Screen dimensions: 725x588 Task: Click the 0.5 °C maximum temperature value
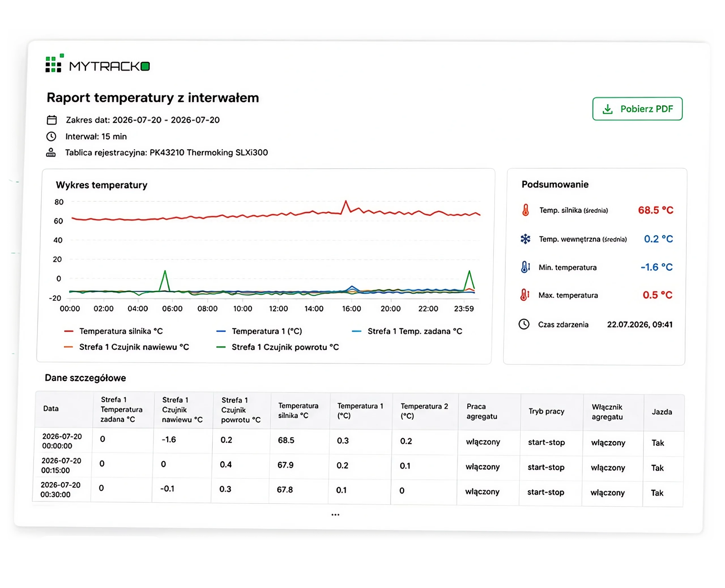coord(657,295)
